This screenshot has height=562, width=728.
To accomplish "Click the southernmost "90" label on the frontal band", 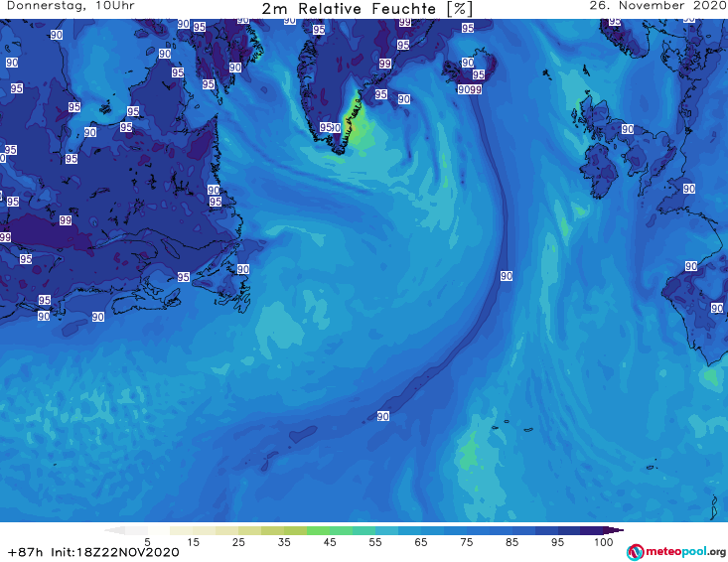I will pos(383,416).
